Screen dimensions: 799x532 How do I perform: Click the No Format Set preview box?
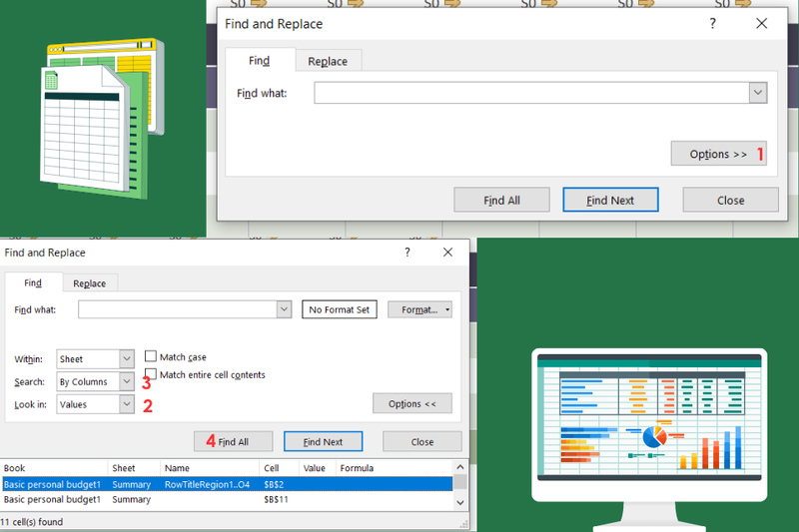click(x=340, y=309)
